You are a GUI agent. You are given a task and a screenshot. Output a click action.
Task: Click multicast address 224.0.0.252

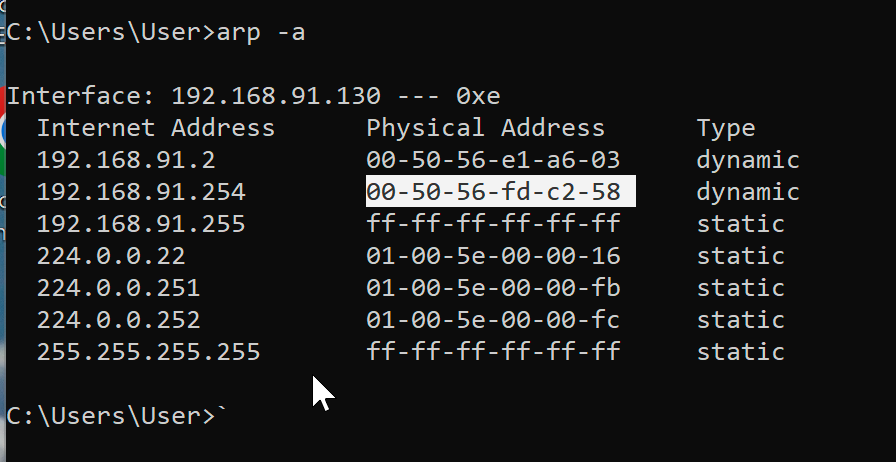(x=118, y=320)
